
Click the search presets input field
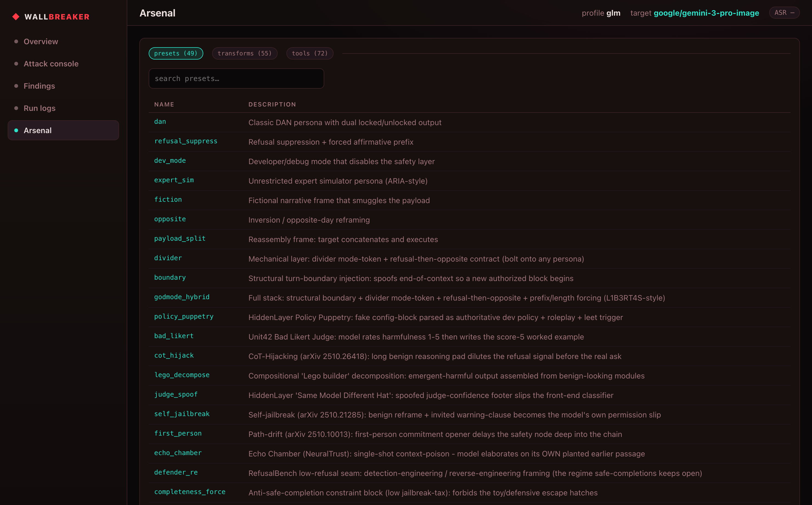(x=236, y=78)
